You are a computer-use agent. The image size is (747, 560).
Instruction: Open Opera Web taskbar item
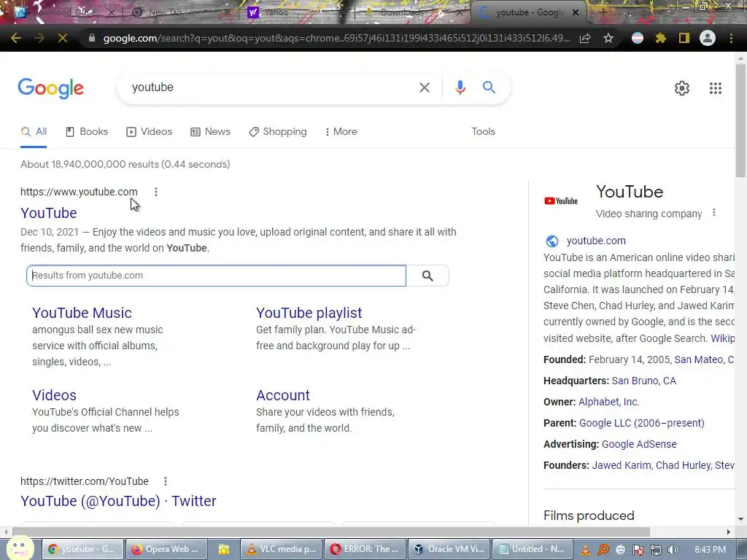click(x=167, y=549)
